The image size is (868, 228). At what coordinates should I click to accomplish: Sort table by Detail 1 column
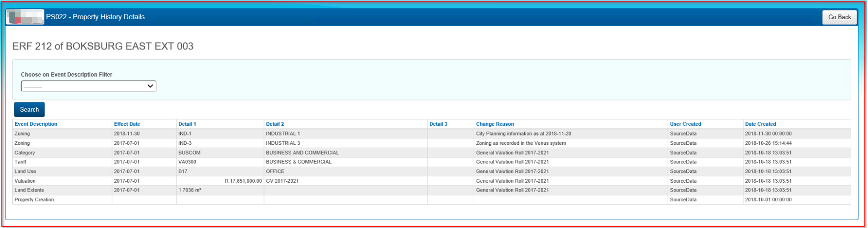tap(187, 124)
